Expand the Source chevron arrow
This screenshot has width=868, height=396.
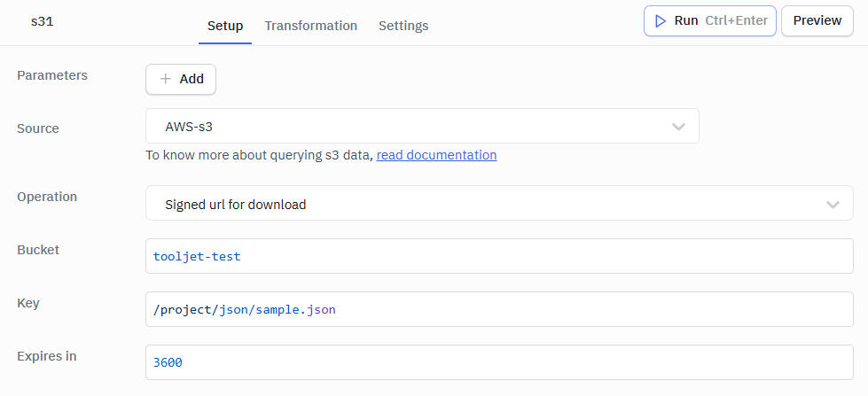[x=678, y=127]
